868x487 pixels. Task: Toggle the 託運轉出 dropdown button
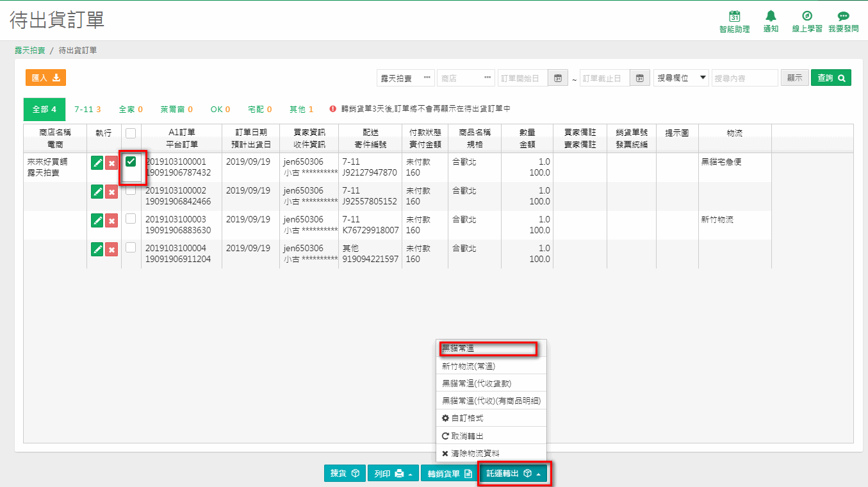514,474
